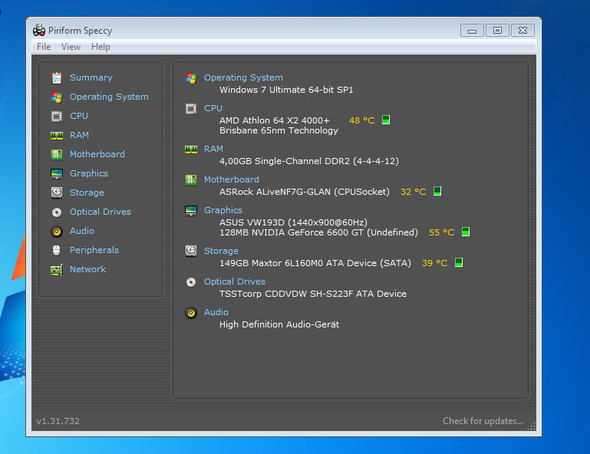Click the CPU icon in summary panel
This screenshot has height=454, width=590.
tap(191, 109)
